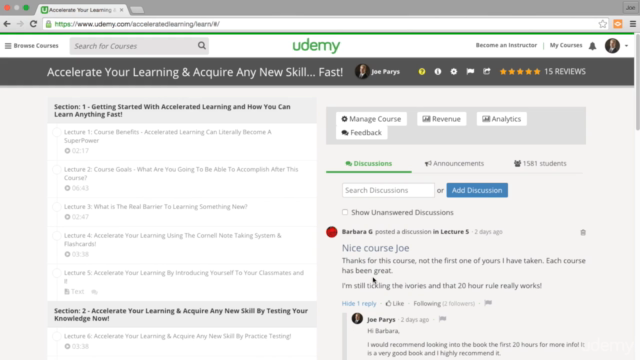Click the flag icon in course header
Viewport: 640px width, 360px height.
[470, 71]
